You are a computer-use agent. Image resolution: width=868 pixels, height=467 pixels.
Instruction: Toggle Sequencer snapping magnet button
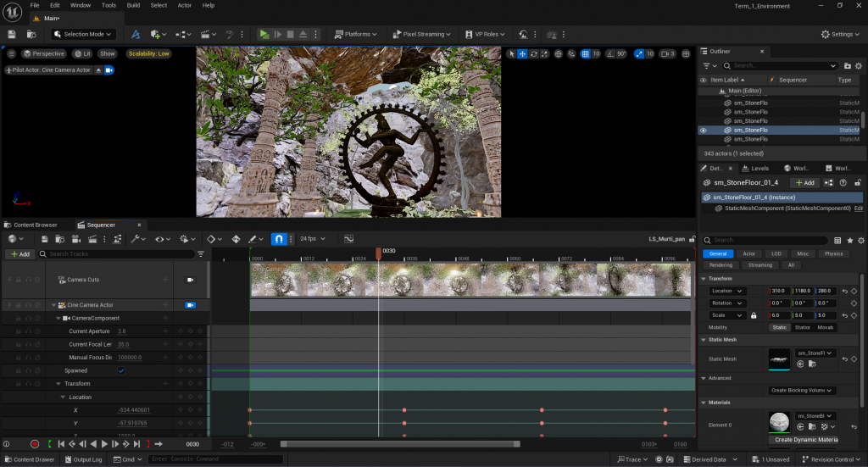(x=278, y=239)
